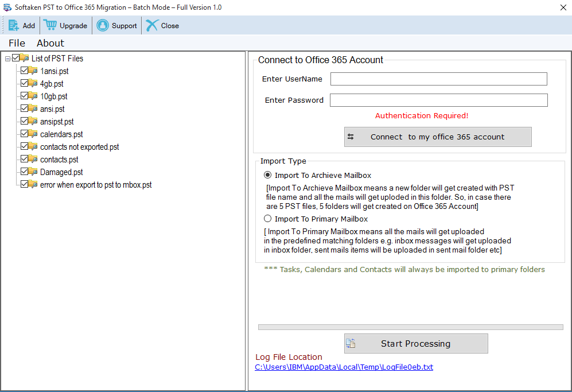This screenshot has height=392, width=572.
Task: Click the Close X toolbar icon
Action: point(152,26)
